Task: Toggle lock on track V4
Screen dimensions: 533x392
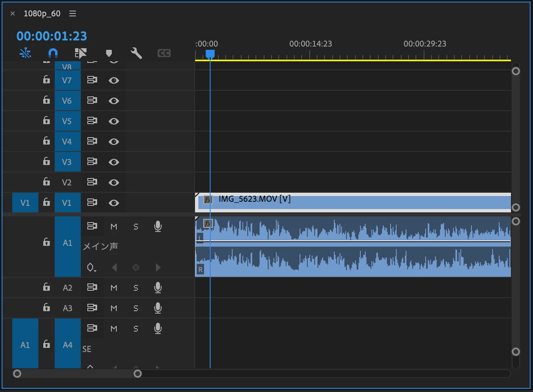Action: (x=47, y=141)
